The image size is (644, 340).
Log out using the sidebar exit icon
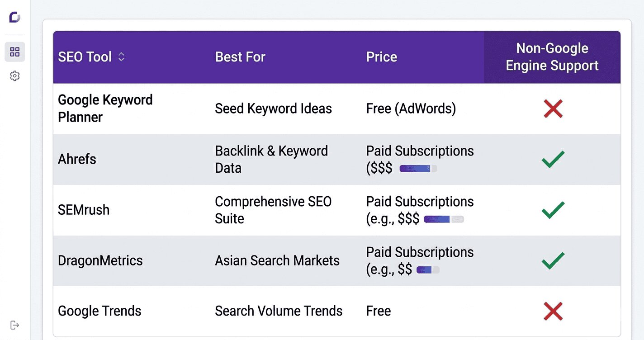click(15, 325)
